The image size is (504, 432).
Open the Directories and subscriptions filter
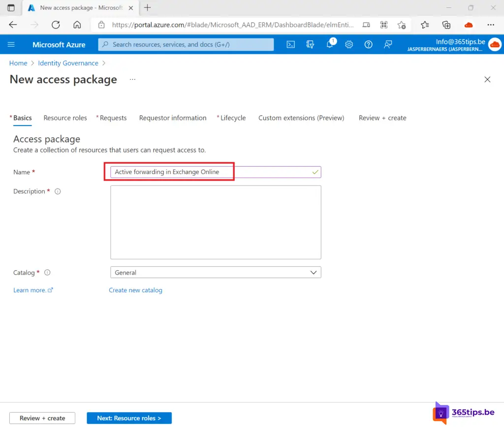(x=310, y=44)
